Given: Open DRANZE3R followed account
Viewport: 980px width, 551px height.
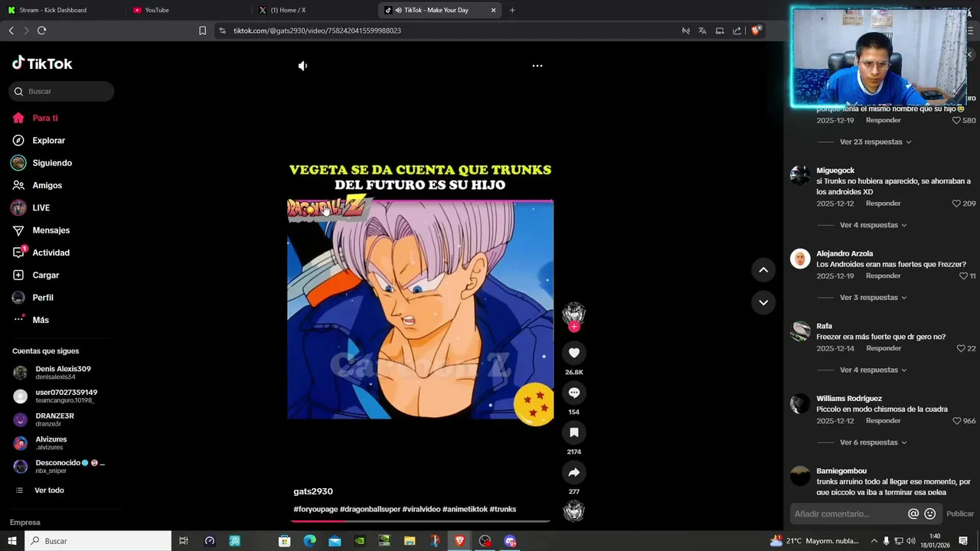Looking at the screenshot, I should click(55, 419).
